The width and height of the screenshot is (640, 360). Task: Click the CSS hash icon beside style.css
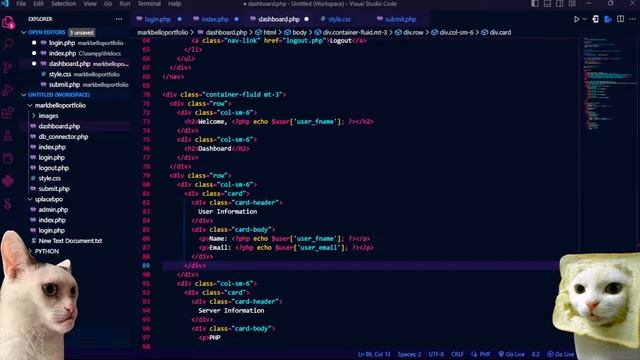point(33,178)
